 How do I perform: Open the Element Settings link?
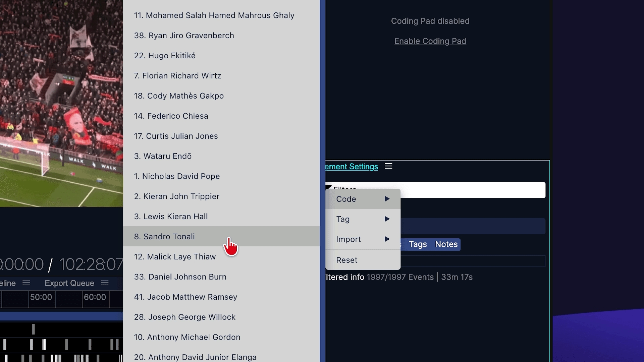352,167
